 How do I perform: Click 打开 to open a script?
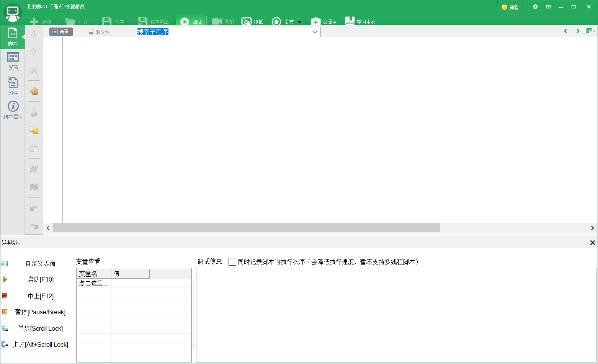77,21
